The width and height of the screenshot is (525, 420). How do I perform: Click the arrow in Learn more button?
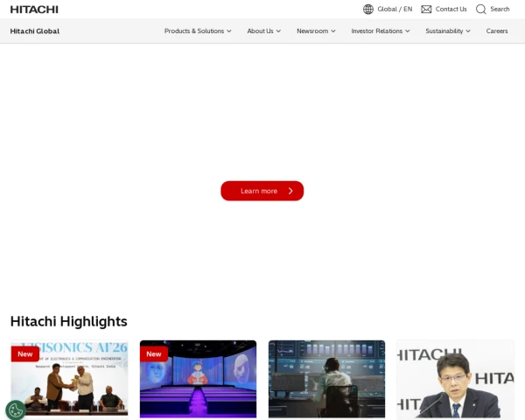290,191
